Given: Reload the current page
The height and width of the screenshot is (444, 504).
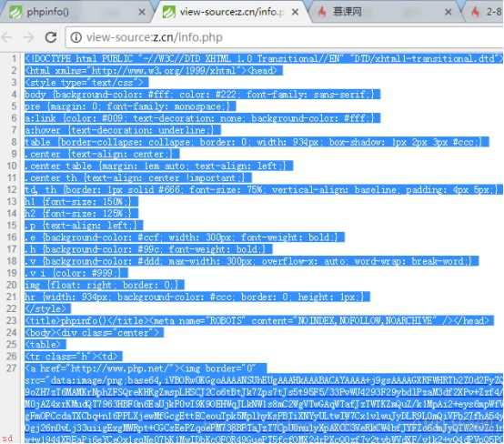Looking at the screenshot, I should [50, 37].
